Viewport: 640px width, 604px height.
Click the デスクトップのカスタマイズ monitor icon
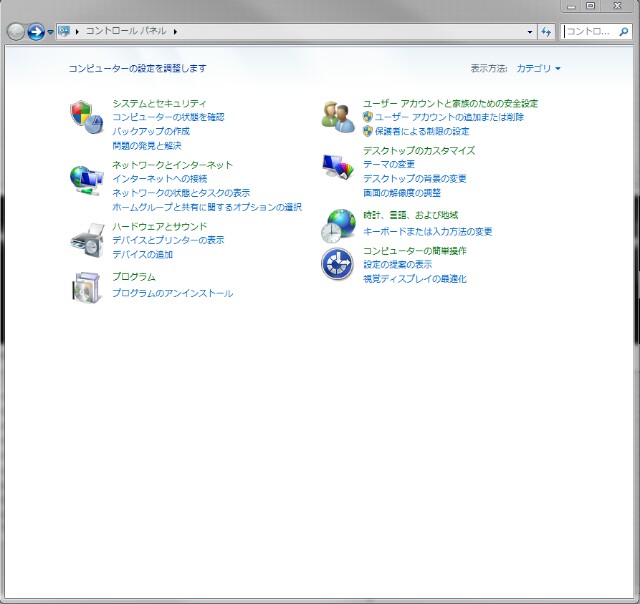pos(337,165)
